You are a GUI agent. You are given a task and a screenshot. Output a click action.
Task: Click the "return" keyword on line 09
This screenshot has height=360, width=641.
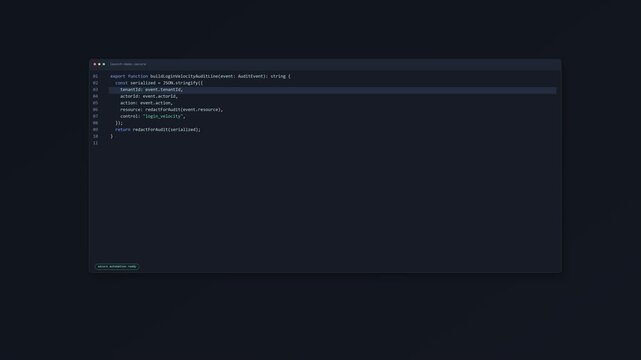click(x=123, y=130)
